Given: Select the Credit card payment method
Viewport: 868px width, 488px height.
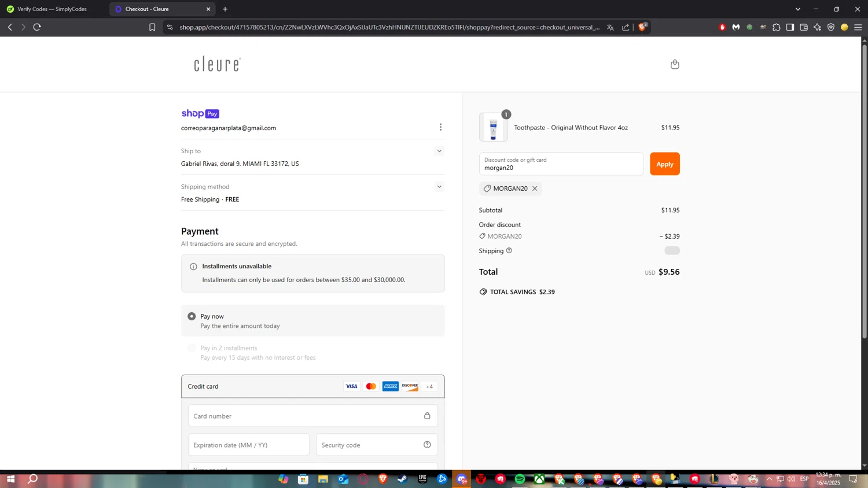Looking at the screenshot, I should click(312, 386).
